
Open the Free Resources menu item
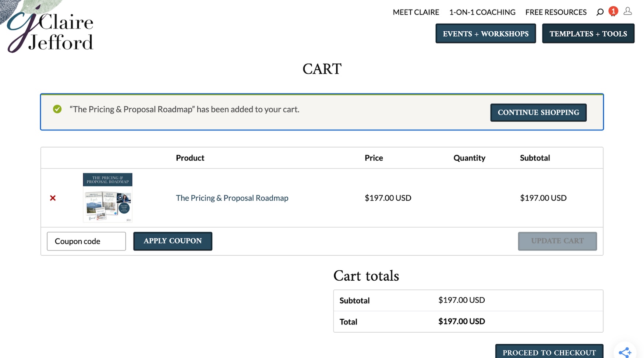(x=556, y=12)
